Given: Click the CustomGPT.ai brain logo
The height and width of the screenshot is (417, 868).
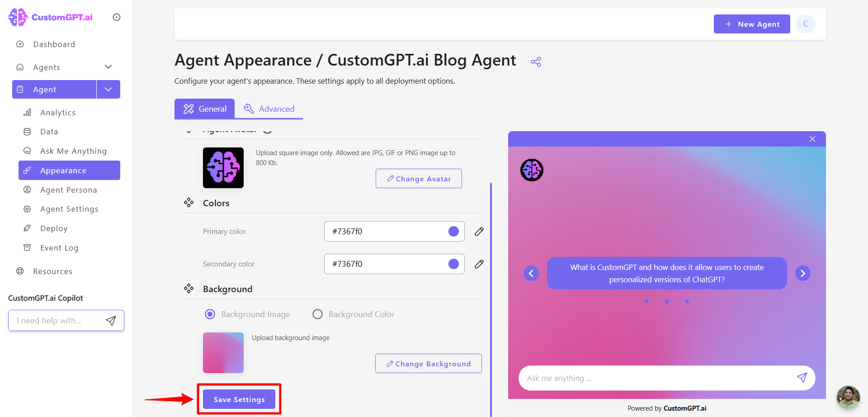Looking at the screenshot, I should point(18,17).
